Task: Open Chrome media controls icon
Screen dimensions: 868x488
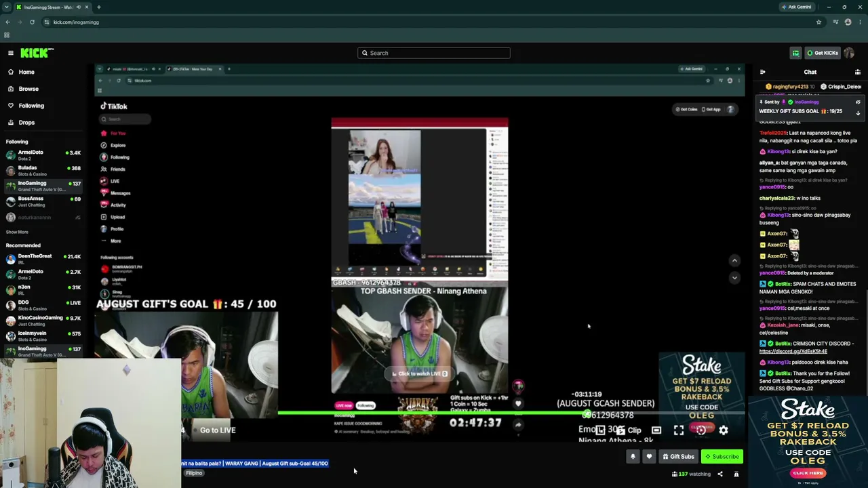Action: [x=835, y=22]
